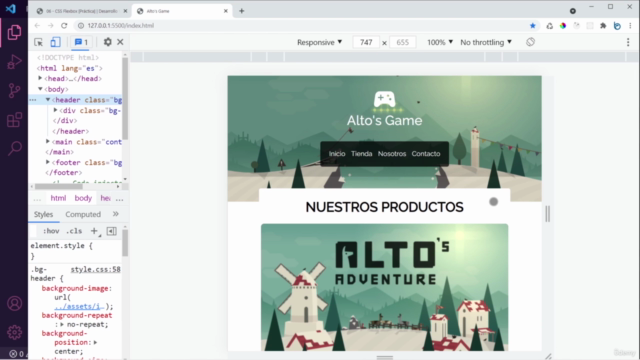Click Inicio navigation link
The image size is (640, 360).
[x=337, y=154]
